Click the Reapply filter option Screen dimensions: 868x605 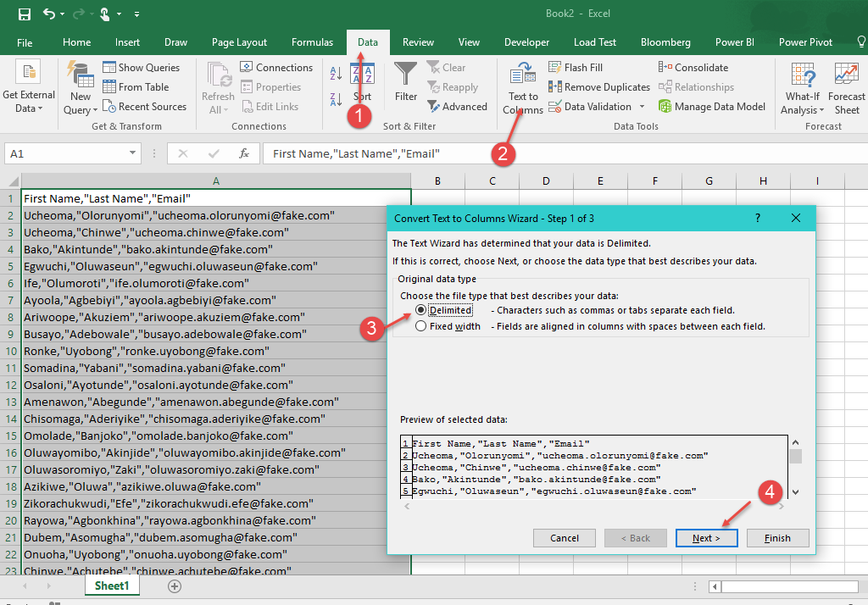point(456,86)
